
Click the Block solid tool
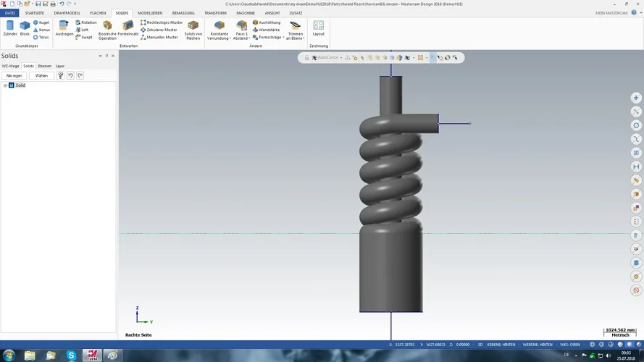25,28
